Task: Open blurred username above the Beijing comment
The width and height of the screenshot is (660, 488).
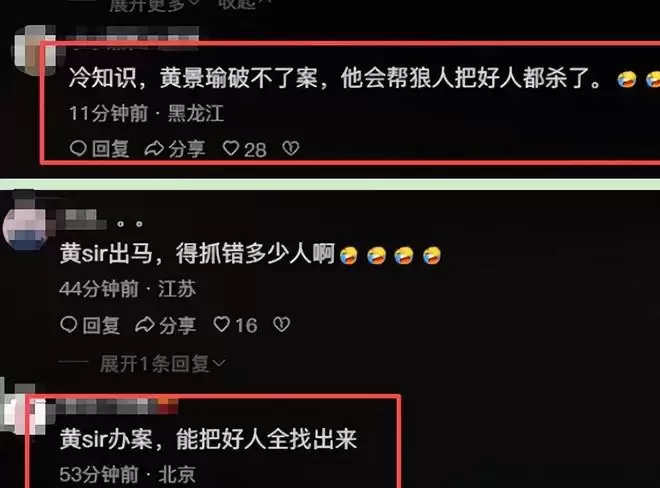Action: 117,407
